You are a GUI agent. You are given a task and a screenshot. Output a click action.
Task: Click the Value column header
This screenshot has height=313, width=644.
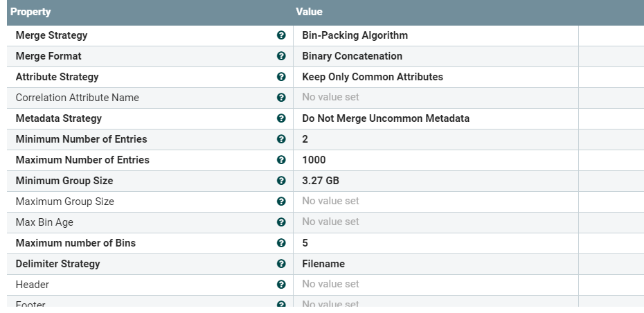(309, 12)
